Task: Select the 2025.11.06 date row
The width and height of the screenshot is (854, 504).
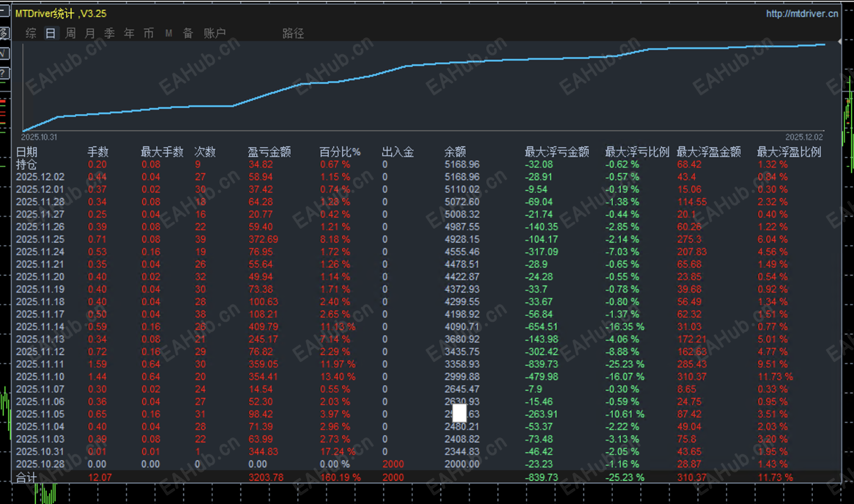Action: pos(40,402)
